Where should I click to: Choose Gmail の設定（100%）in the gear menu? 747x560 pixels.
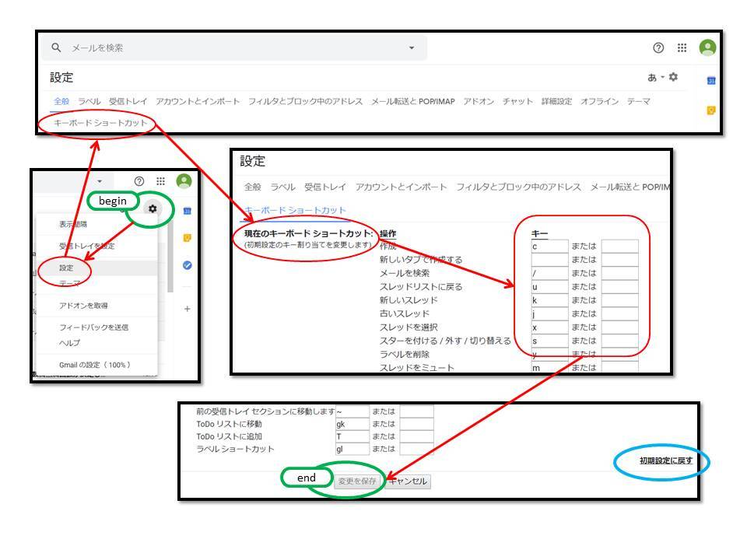[x=95, y=365]
